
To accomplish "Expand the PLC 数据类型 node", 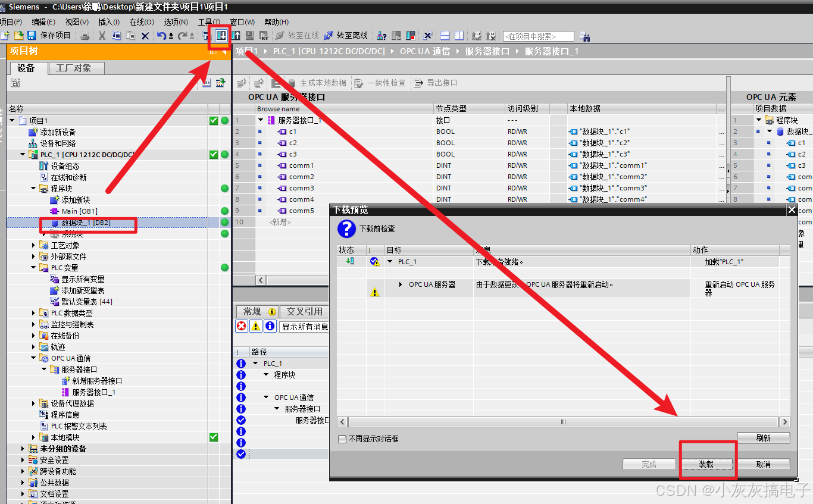I will [x=33, y=313].
